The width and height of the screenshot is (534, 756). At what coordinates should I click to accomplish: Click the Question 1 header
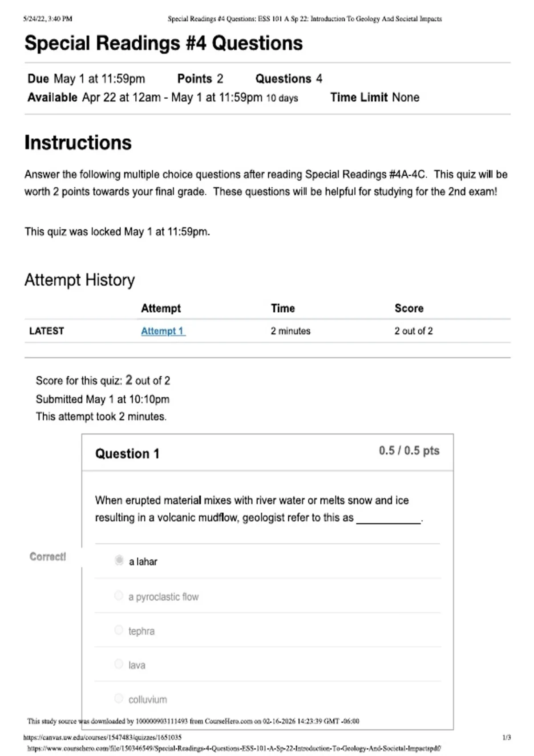point(127,454)
